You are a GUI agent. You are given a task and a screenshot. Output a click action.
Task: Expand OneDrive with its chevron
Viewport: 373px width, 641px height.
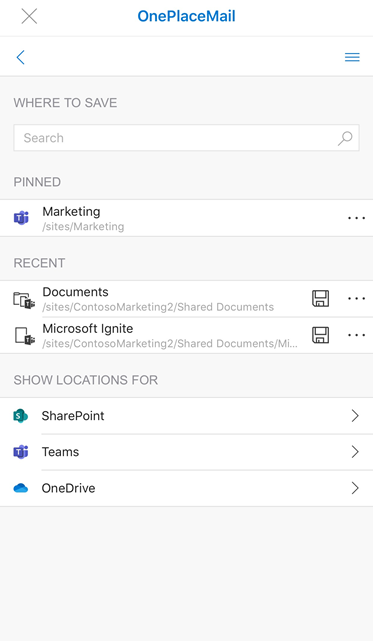pos(355,488)
